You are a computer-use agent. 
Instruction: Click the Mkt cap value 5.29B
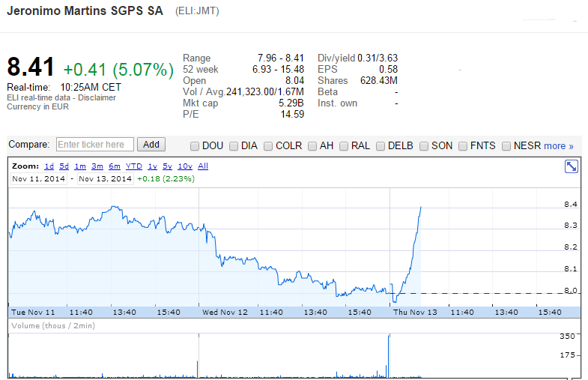coord(291,103)
